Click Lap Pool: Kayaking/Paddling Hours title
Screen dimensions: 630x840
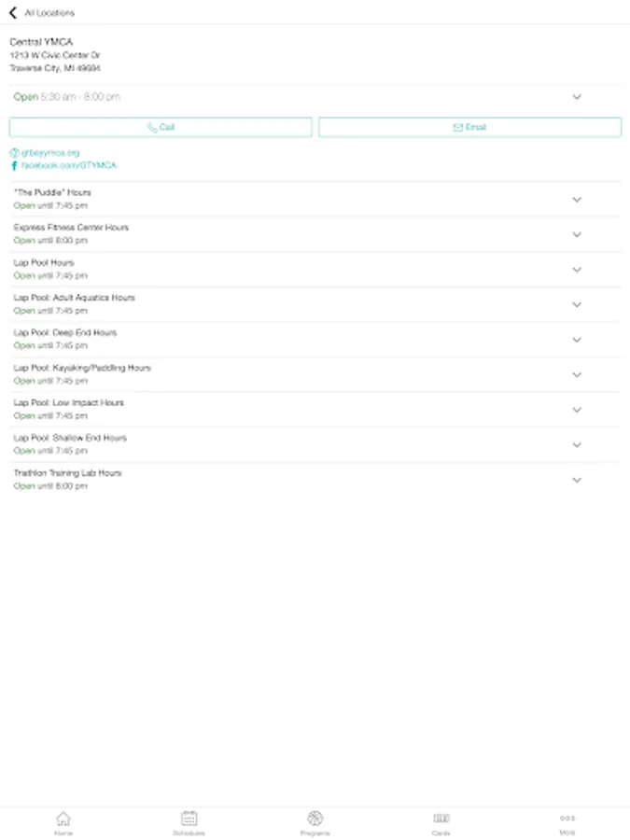(82, 368)
